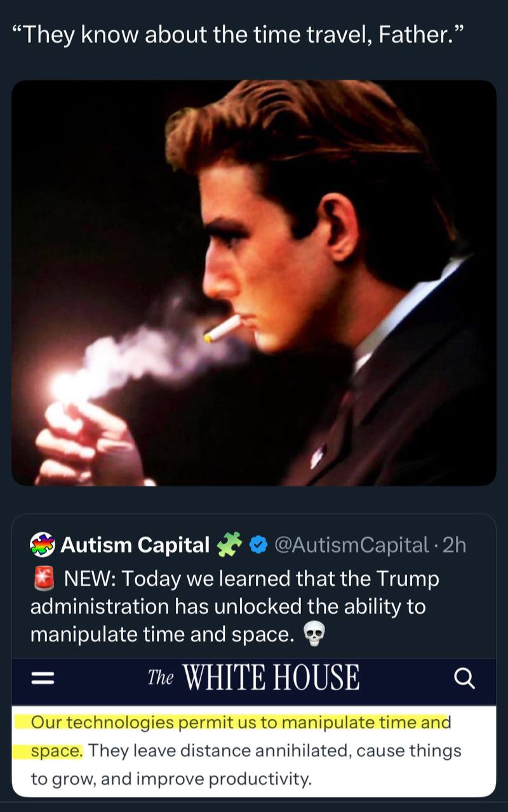Screen dimensions: 508x812
Task: Click the skull emoji in the tweet
Action: [312, 634]
